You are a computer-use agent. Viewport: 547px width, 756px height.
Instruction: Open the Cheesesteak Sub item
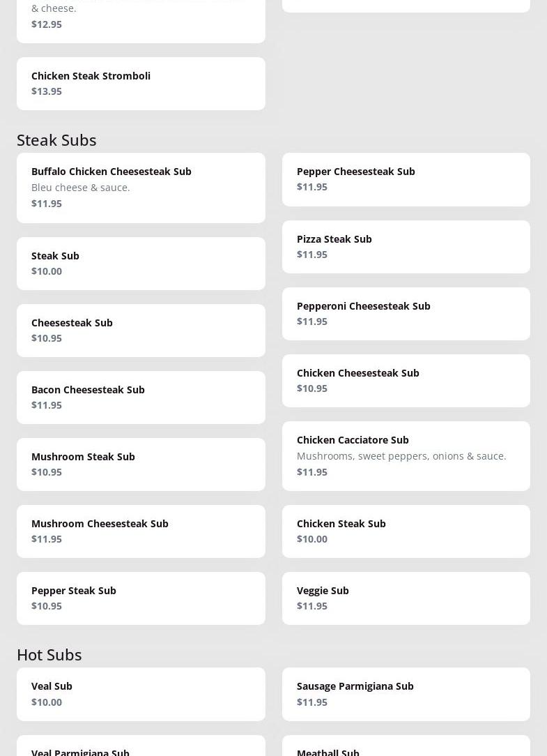(x=141, y=331)
